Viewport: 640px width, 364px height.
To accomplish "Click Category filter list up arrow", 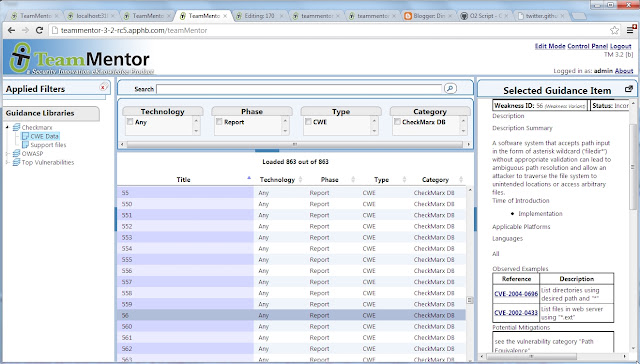I will [463, 121].
